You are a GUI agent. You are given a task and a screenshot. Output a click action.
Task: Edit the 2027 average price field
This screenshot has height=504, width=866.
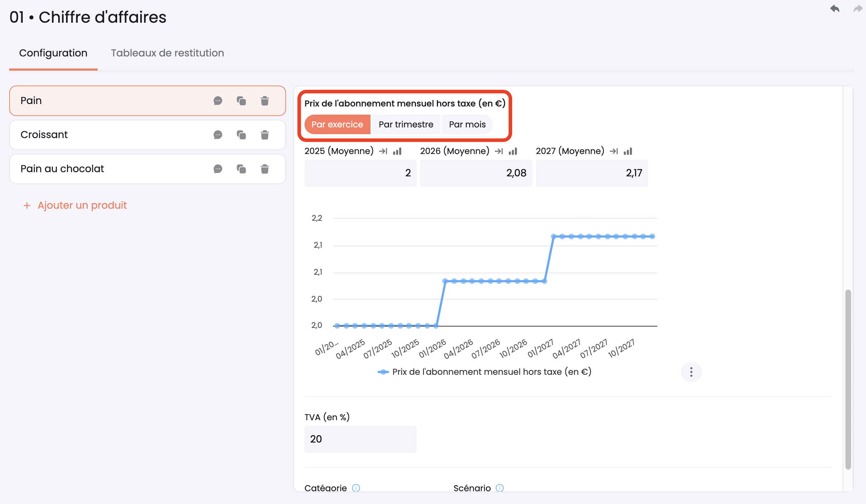pyautogui.click(x=592, y=173)
